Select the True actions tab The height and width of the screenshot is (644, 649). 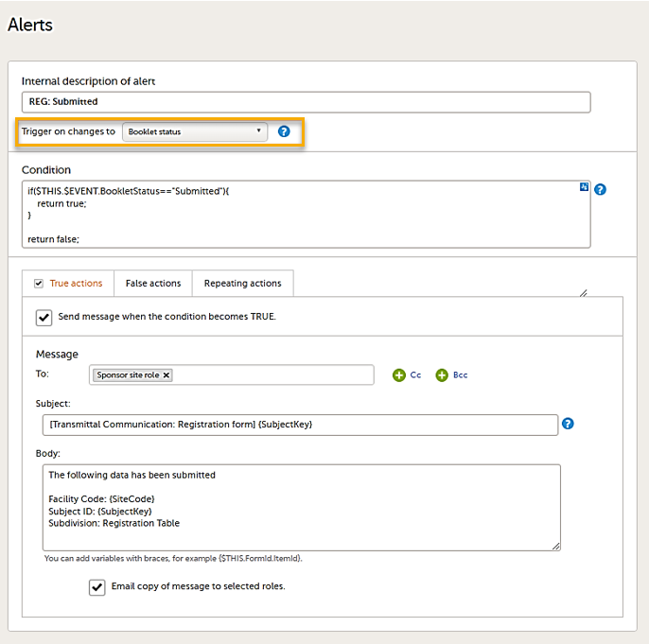[76, 284]
